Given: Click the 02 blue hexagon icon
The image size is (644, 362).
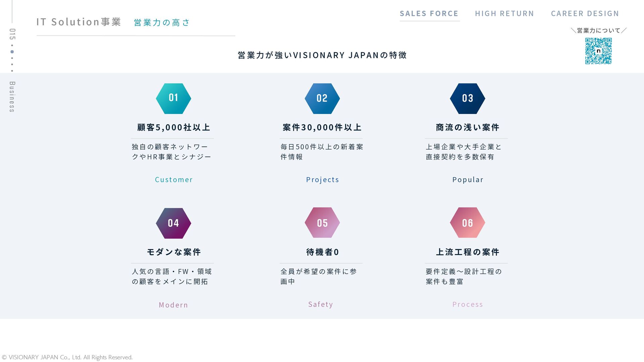Looking at the screenshot, I should tap(322, 98).
